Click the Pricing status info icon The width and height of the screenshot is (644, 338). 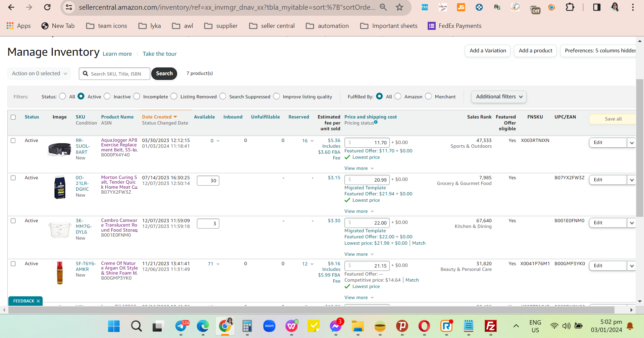tap(376, 122)
